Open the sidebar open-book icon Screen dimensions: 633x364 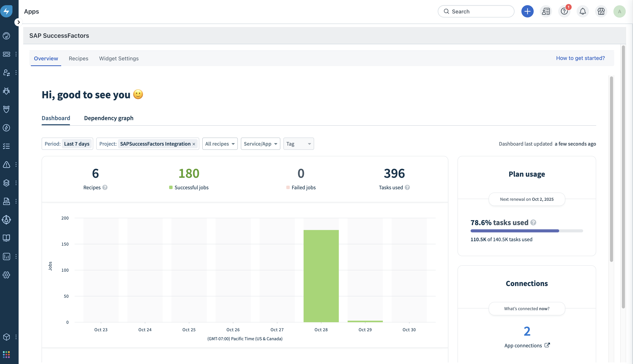(7, 238)
